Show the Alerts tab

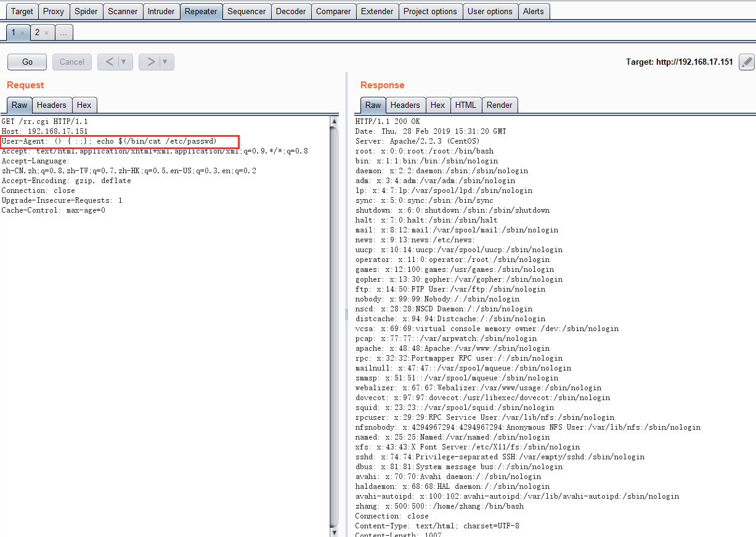(x=534, y=11)
